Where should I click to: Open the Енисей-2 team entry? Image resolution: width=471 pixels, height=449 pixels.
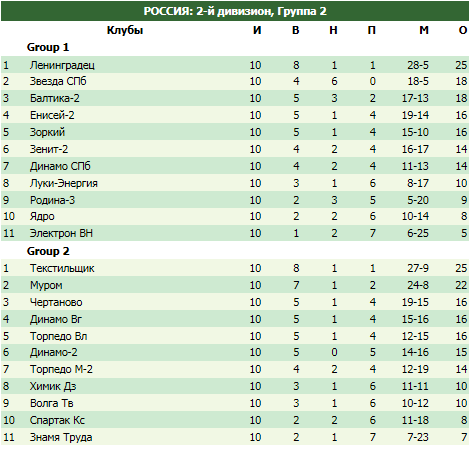pos(52,115)
